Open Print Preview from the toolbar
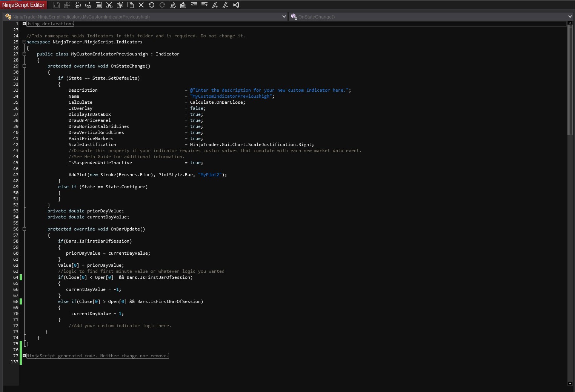 point(88,5)
